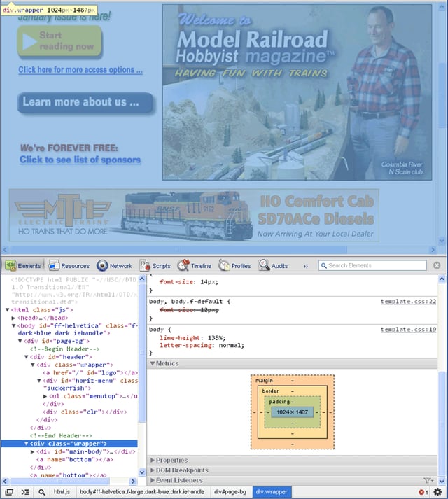Collapse the div id="page-bg" node
448x499 pixels.
point(20,341)
